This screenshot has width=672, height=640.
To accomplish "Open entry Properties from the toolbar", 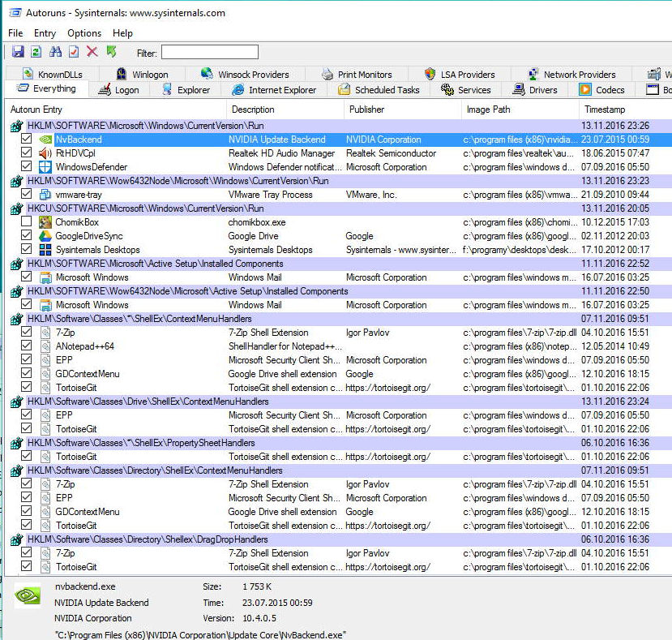I will pyautogui.click(x=74, y=52).
